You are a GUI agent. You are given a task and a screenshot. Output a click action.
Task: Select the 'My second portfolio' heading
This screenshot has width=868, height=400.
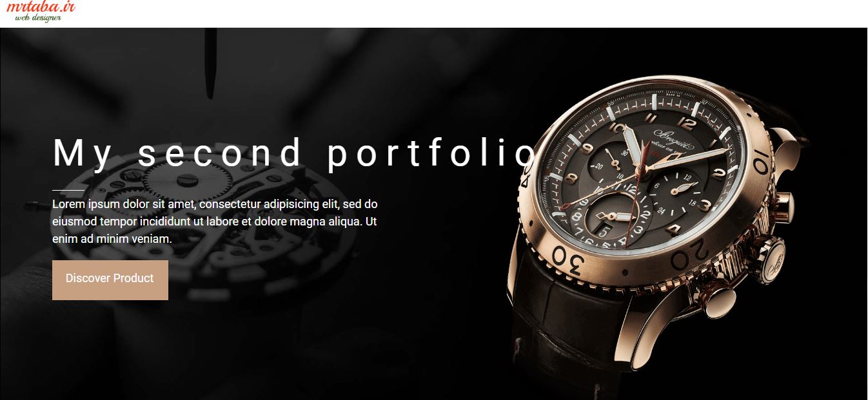coord(294,153)
